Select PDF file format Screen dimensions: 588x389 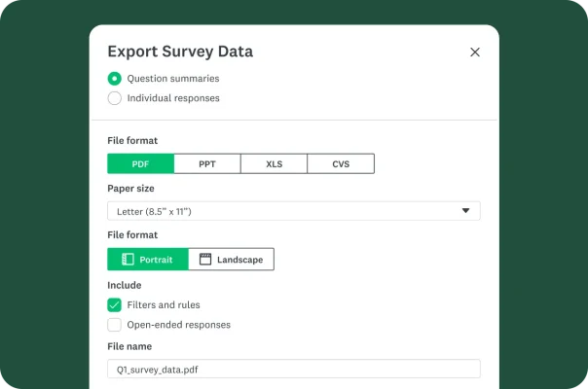tap(140, 163)
